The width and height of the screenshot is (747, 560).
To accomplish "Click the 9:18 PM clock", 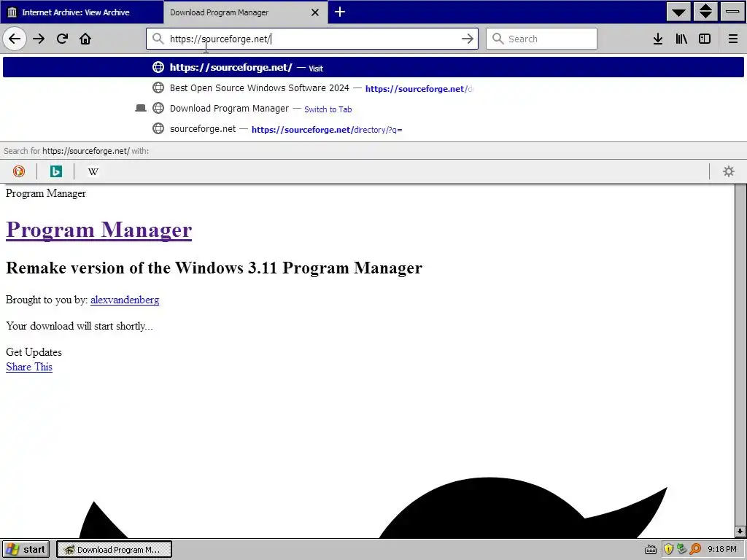I will tap(721, 549).
